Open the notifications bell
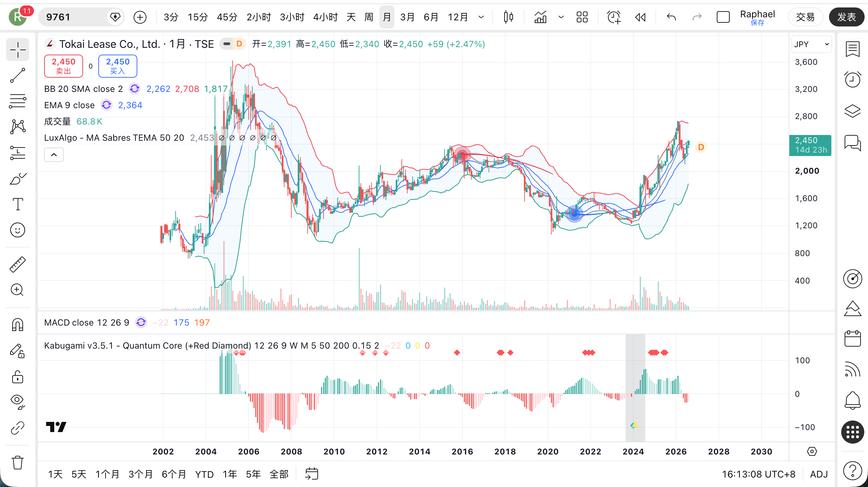 click(x=852, y=400)
